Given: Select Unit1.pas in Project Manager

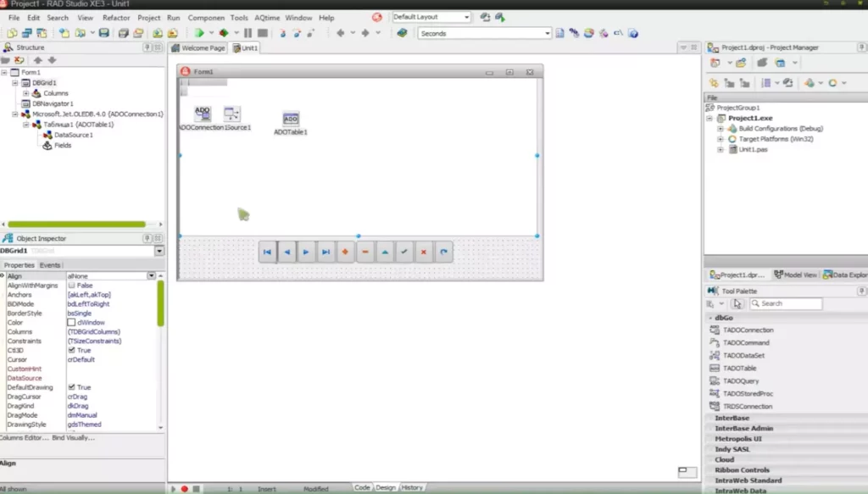Looking at the screenshot, I should [753, 150].
